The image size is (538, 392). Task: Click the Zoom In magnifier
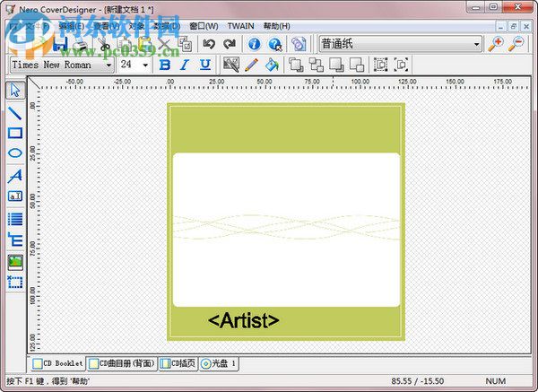click(496, 44)
